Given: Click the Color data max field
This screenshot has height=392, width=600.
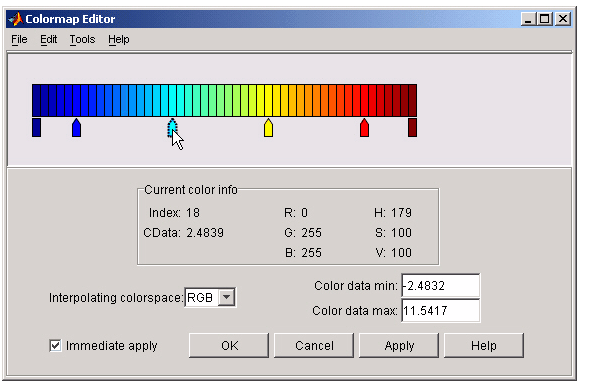Looking at the screenshot, I should coord(440,310).
